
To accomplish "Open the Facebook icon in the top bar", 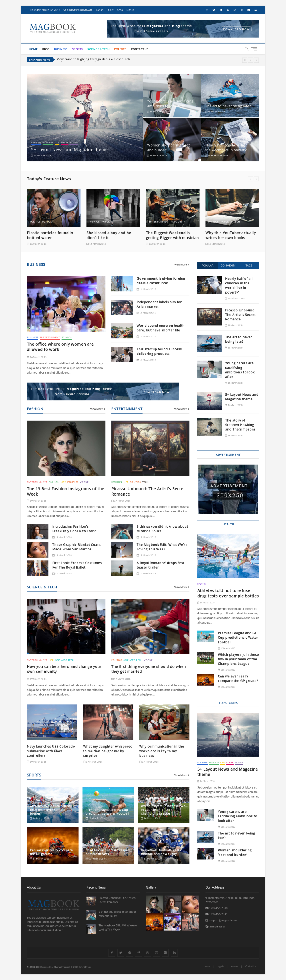I will (207, 10).
